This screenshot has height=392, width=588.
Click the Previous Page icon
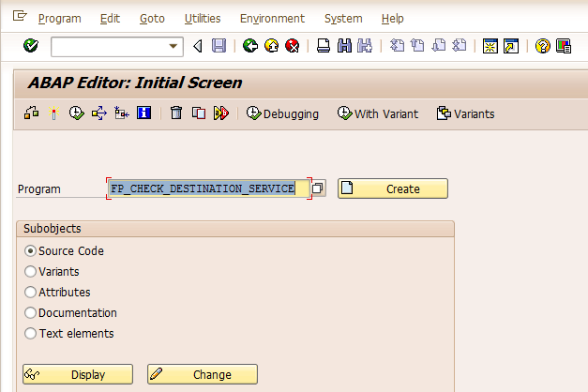click(x=417, y=46)
